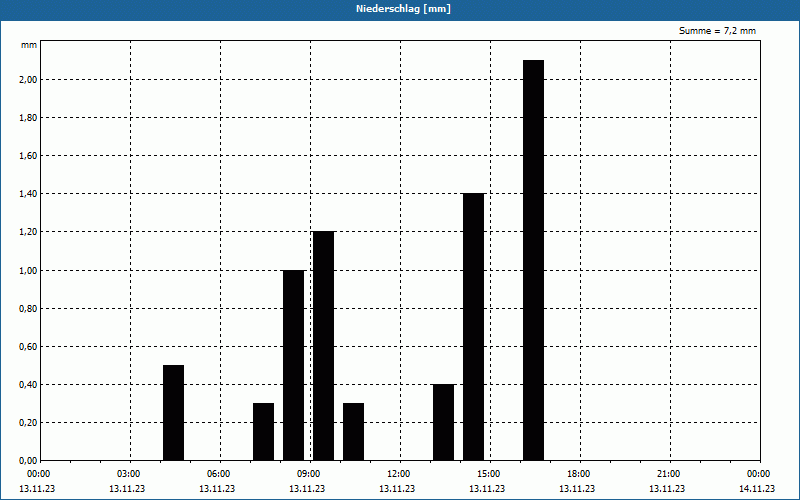Select the 1,20 mm bar after 09:00
This screenshot has width=800, height=500.
[323, 346]
